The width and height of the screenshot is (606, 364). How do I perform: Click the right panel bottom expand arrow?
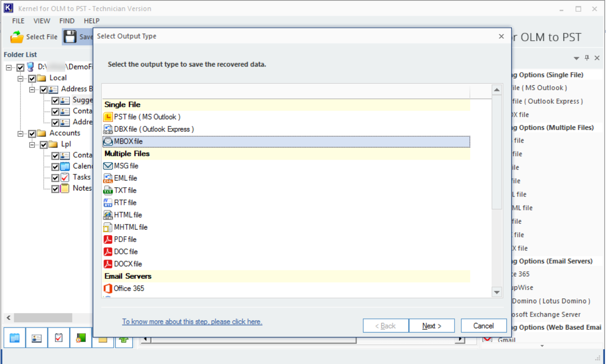[542, 346]
